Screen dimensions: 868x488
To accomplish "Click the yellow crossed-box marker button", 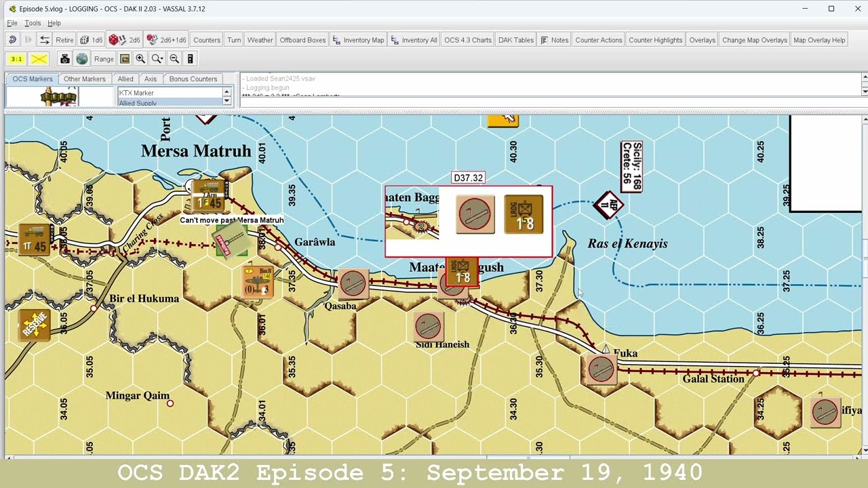I will pos(39,59).
